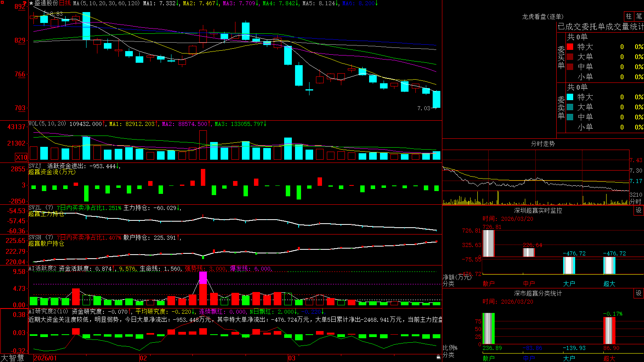644x362 pixels.
Task: Click the X10 volume scale button
Action: (21, 157)
